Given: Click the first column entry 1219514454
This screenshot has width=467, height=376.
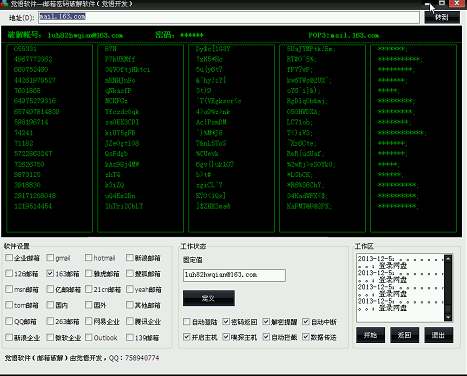Looking at the screenshot, I should (x=33, y=206).
